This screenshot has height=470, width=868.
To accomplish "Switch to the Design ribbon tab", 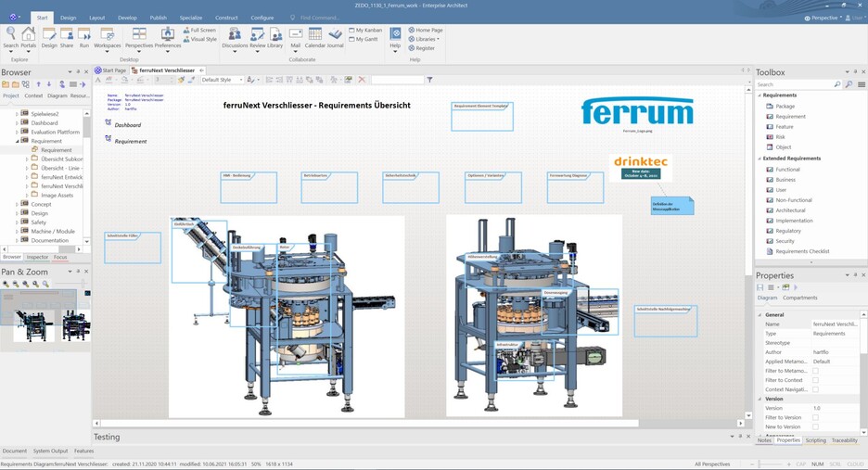I will [68, 18].
